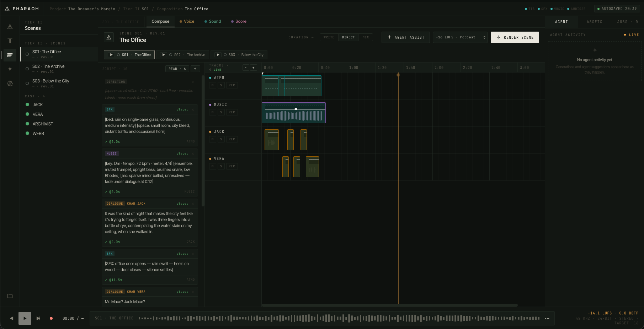644x329 pixels.
Task: Remove the DIRECTION script block
Action: coord(193,82)
